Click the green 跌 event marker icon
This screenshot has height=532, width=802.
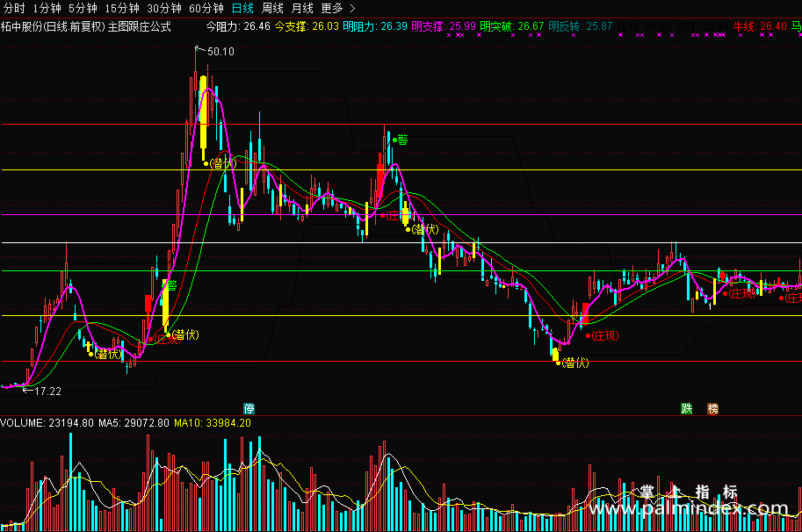coord(687,408)
